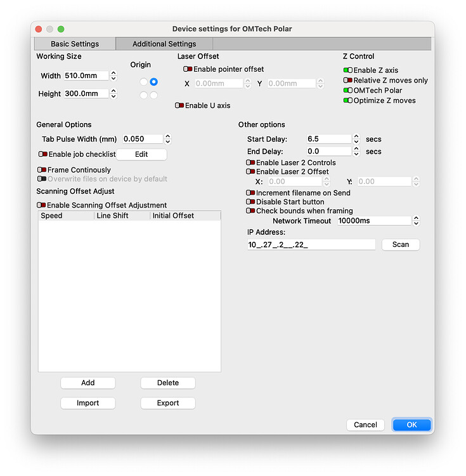Click the Width value stepper arrows
Screen dimensions: 466x476
point(113,76)
